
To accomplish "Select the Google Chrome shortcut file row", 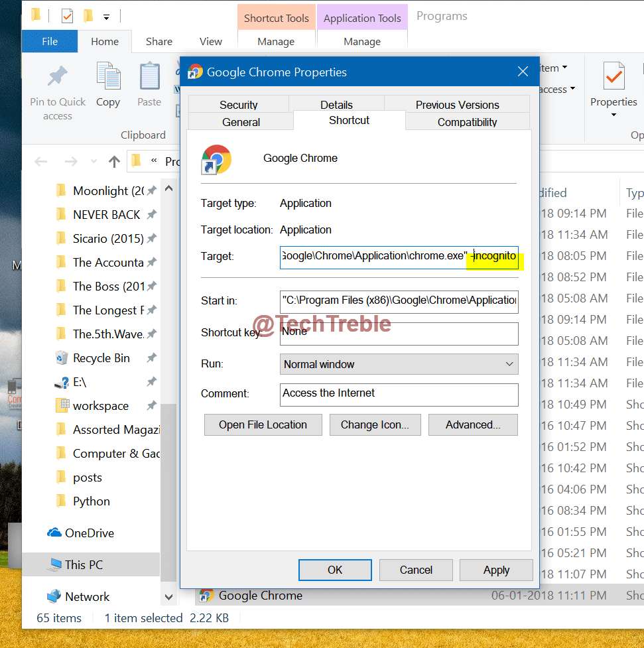I will tap(419, 595).
